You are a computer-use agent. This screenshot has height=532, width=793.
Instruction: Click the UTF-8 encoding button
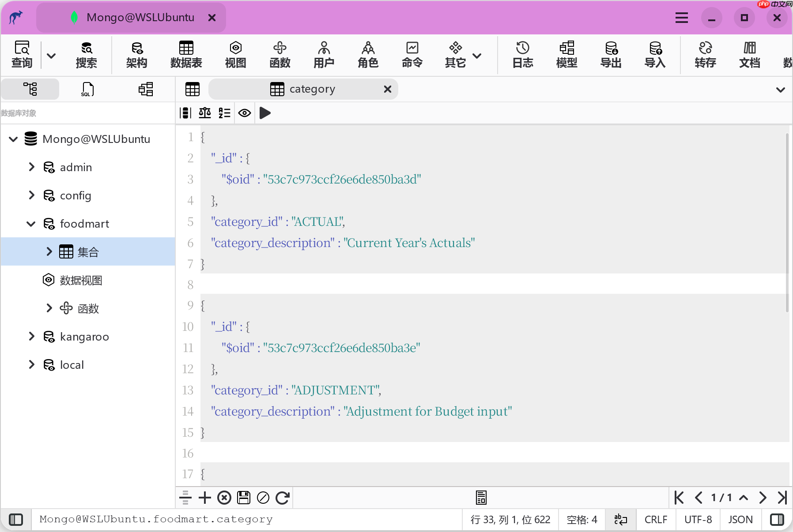click(698, 520)
